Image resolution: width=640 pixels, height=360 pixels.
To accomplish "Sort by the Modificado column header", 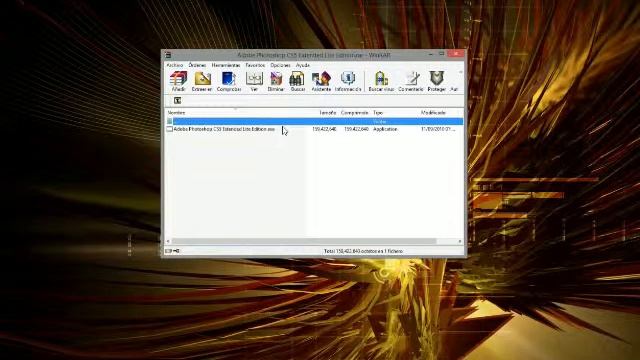I will (x=433, y=113).
